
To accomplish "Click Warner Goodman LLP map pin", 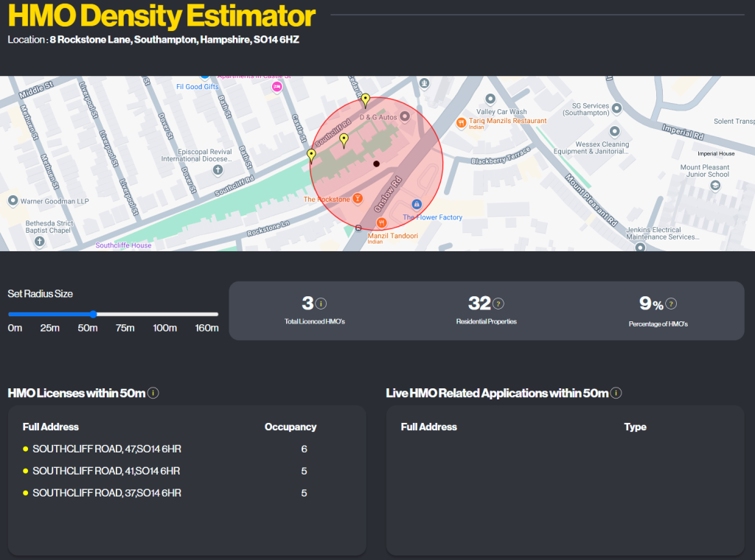I will pyautogui.click(x=13, y=200).
